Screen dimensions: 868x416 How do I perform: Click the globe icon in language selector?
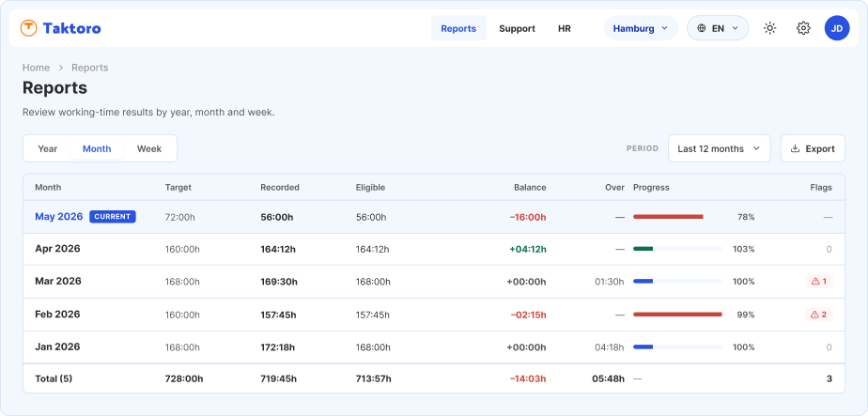(702, 28)
